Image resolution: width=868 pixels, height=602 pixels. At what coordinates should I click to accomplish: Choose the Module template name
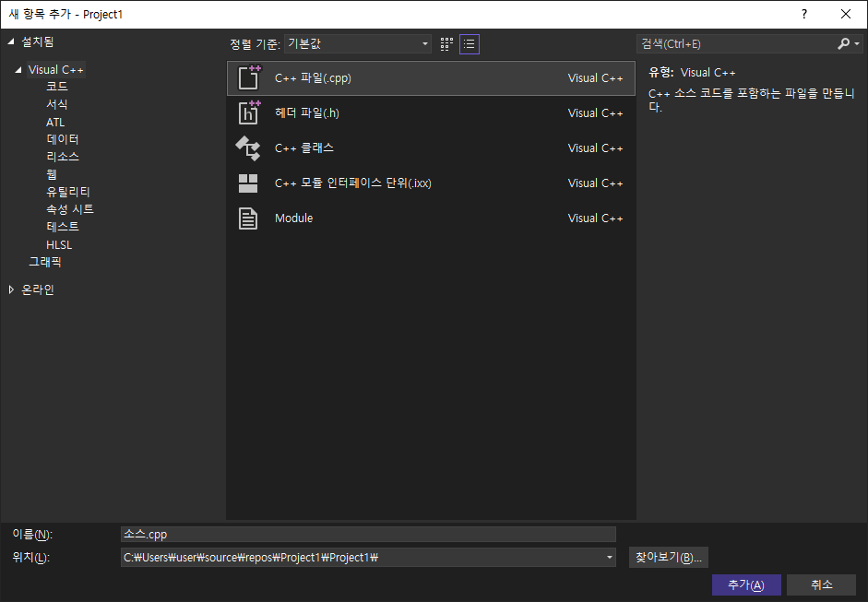(293, 218)
